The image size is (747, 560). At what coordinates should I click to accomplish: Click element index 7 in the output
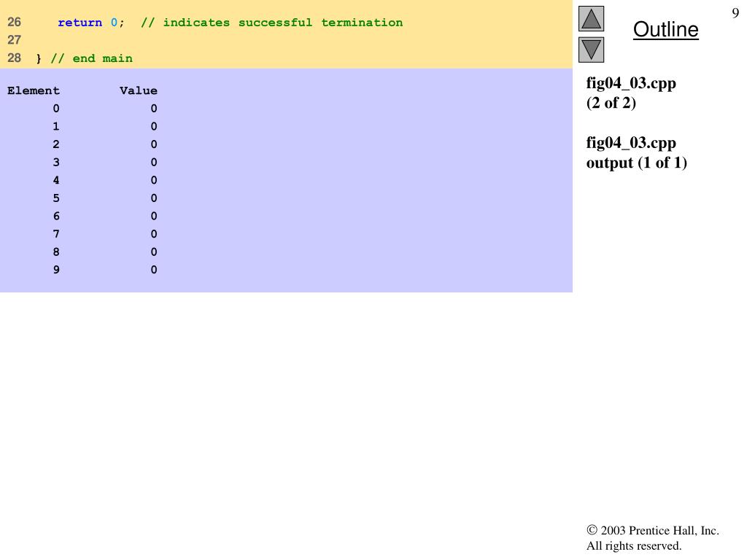coord(56,234)
